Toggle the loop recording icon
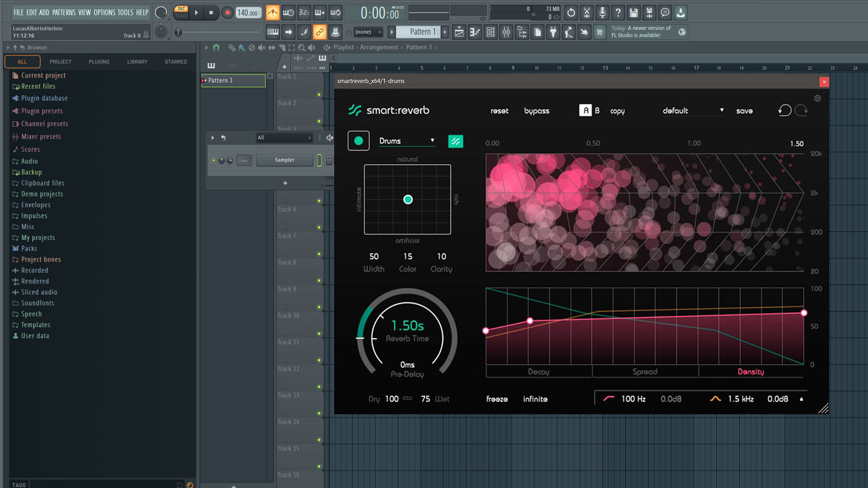The image size is (868, 488). [x=336, y=13]
